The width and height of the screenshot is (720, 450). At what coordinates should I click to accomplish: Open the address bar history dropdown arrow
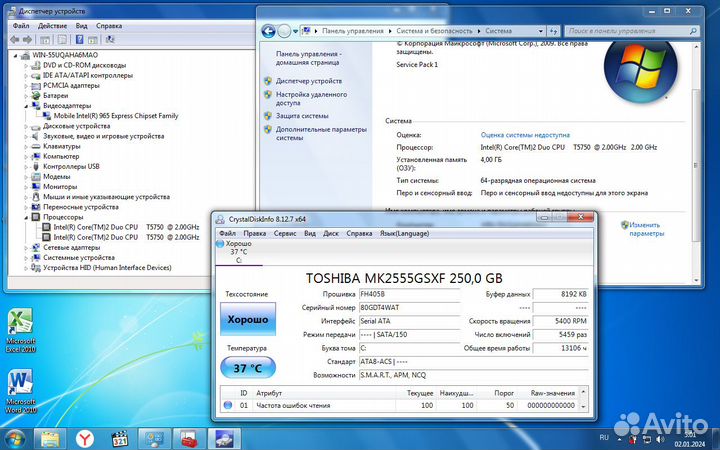click(540, 31)
